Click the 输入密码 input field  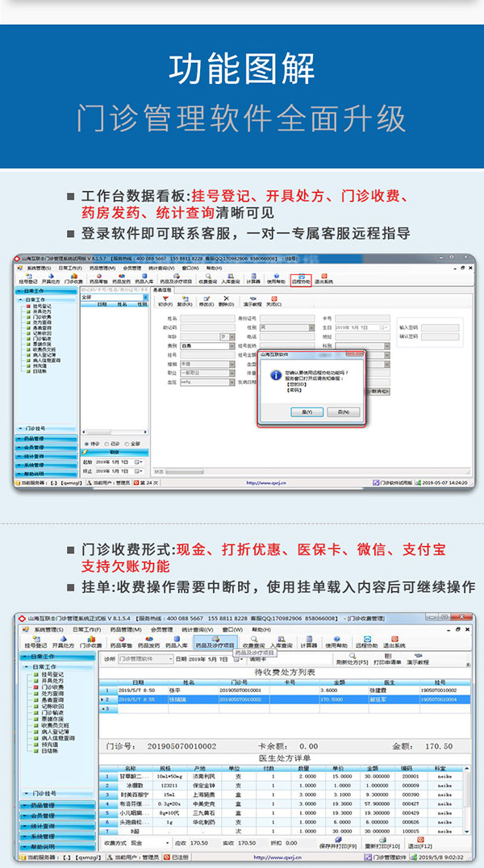440,328
